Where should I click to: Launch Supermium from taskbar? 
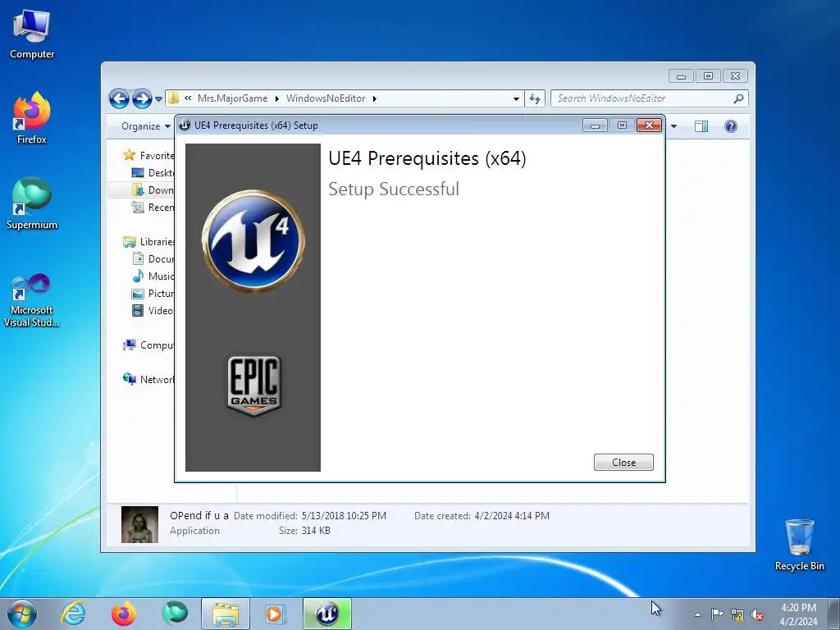[x=175, y=614]
